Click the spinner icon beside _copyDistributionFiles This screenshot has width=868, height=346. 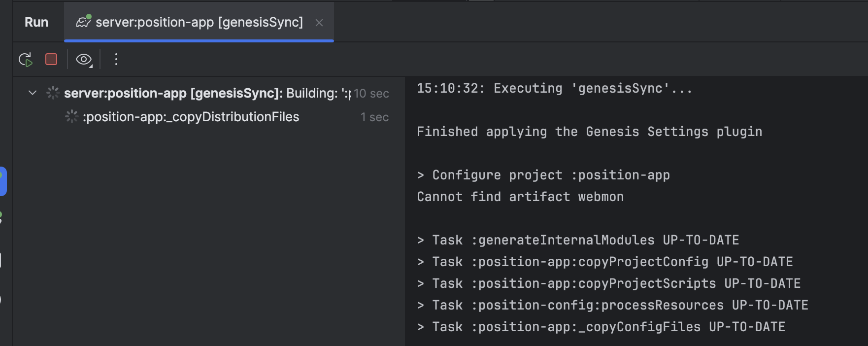71,117
